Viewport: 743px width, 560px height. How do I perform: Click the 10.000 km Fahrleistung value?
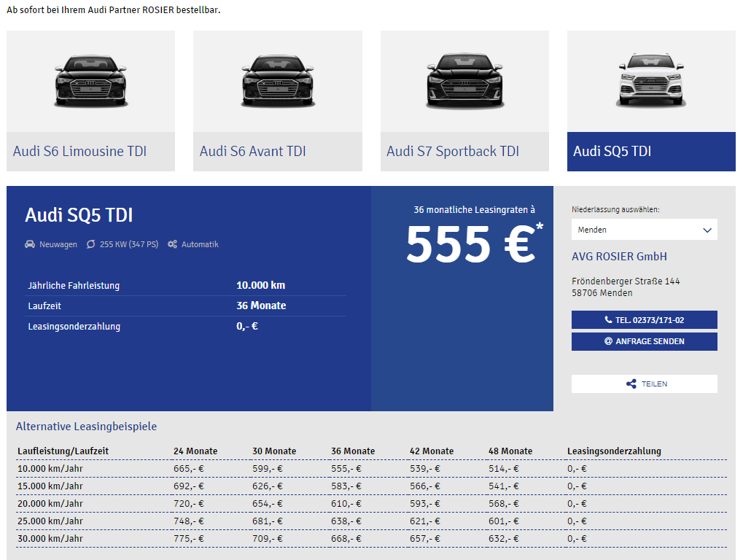[x=260, y=285]
